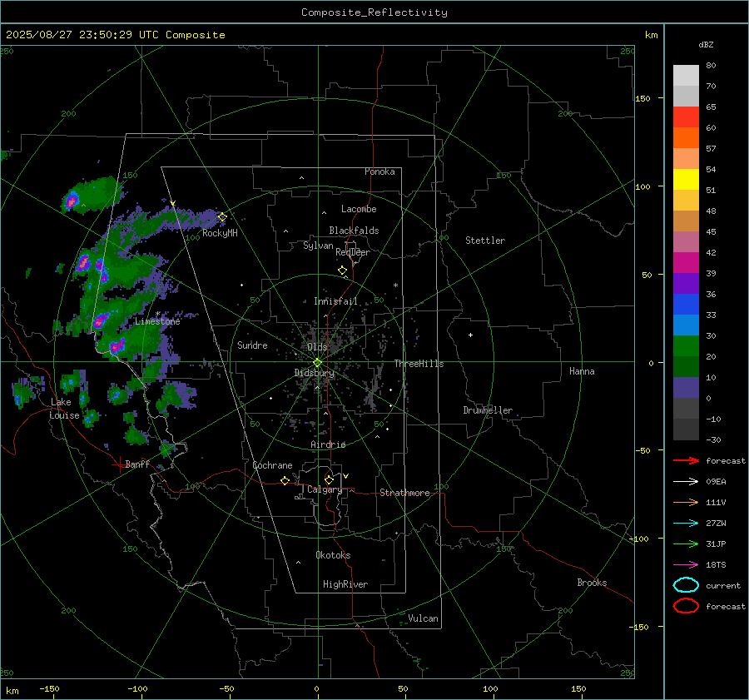Click the green 31JP arrow legend
749x700 pixels.
point(686,544)
